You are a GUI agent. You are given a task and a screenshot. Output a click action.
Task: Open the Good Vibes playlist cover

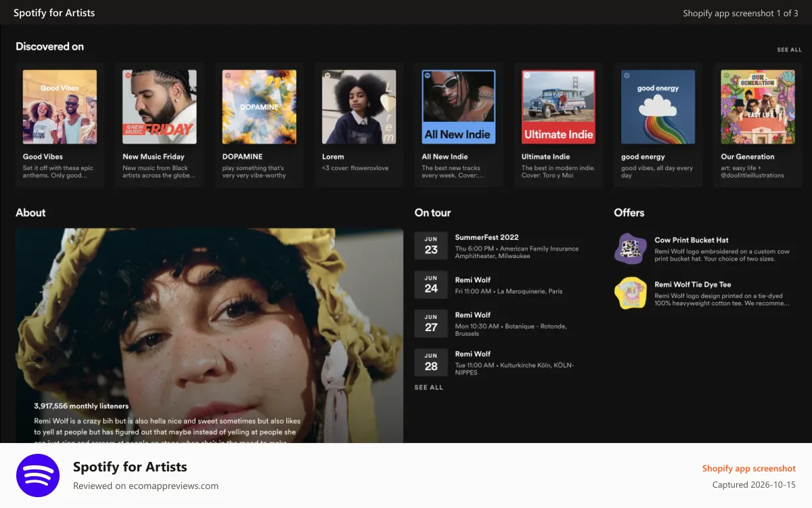coord(60,107)
